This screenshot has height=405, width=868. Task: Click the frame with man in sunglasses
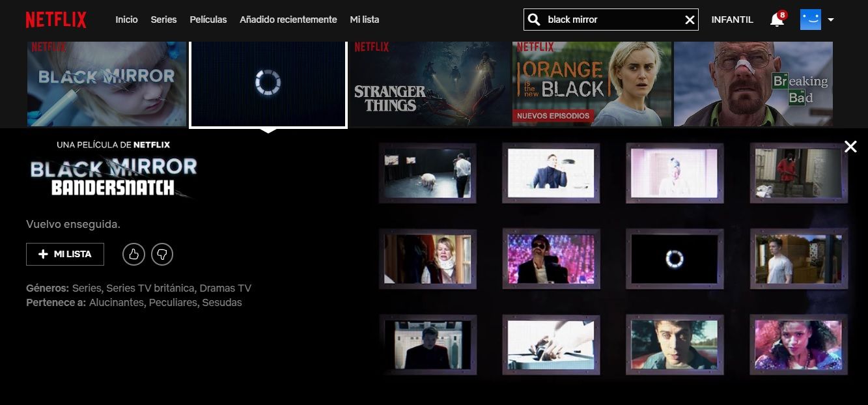pos(551,259)
